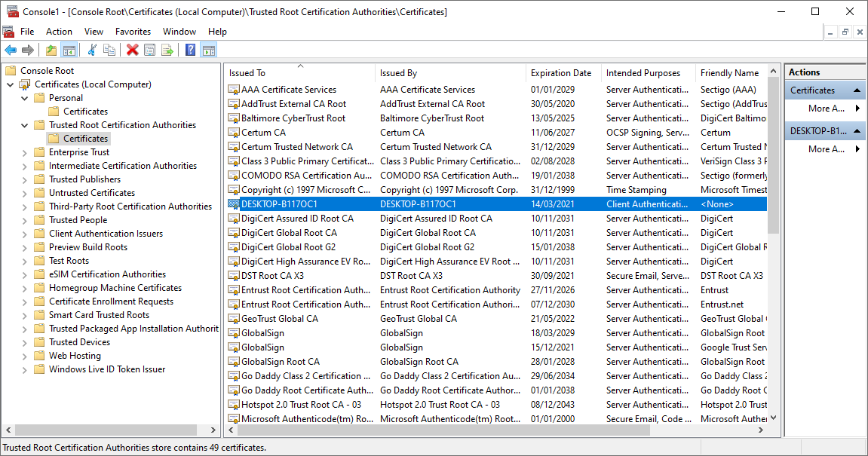Click the AAA Certificate Services certificate icon
The image size is (868, 456).
click(x=234, y=90)
